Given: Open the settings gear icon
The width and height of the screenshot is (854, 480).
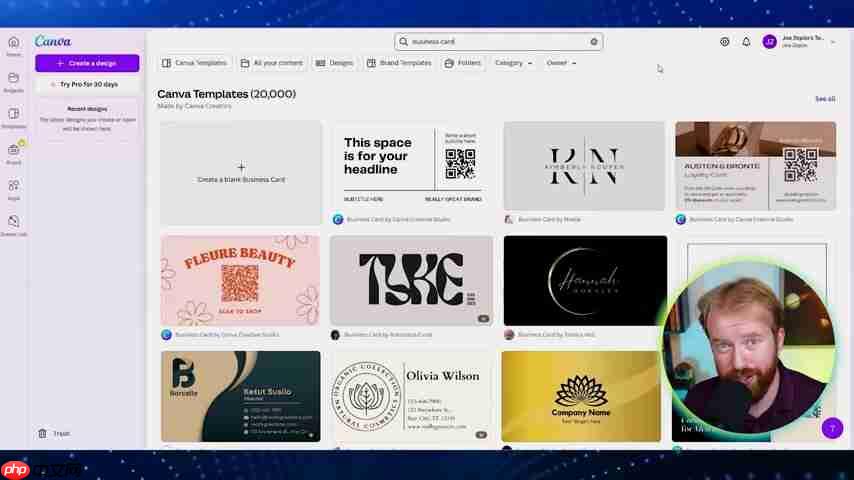Looking at the screenshot, I should click(724, 41).
